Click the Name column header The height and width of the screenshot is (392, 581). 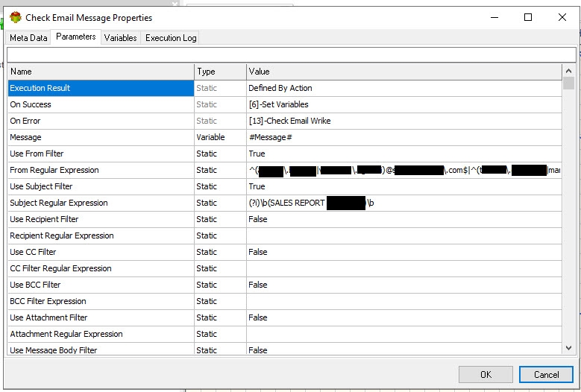[101, 72]
